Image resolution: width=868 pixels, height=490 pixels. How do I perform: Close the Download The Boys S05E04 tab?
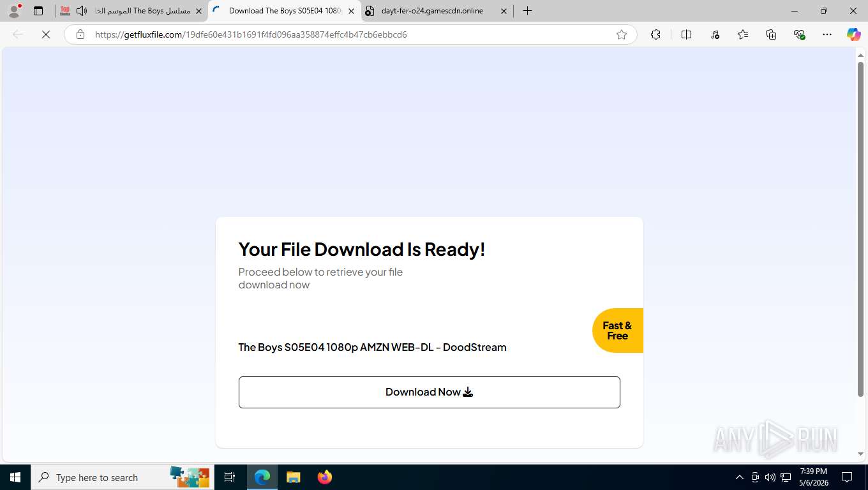coord(351,11)
